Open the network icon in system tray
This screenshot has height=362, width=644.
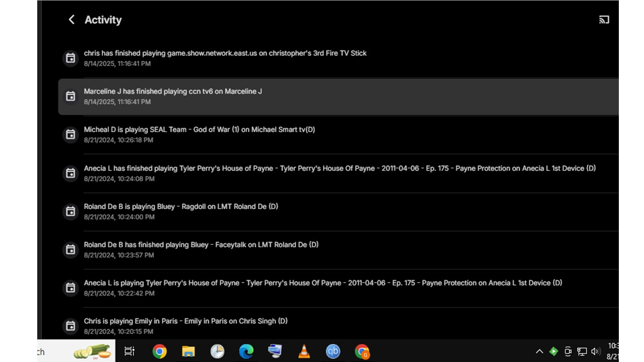(582, 351)
